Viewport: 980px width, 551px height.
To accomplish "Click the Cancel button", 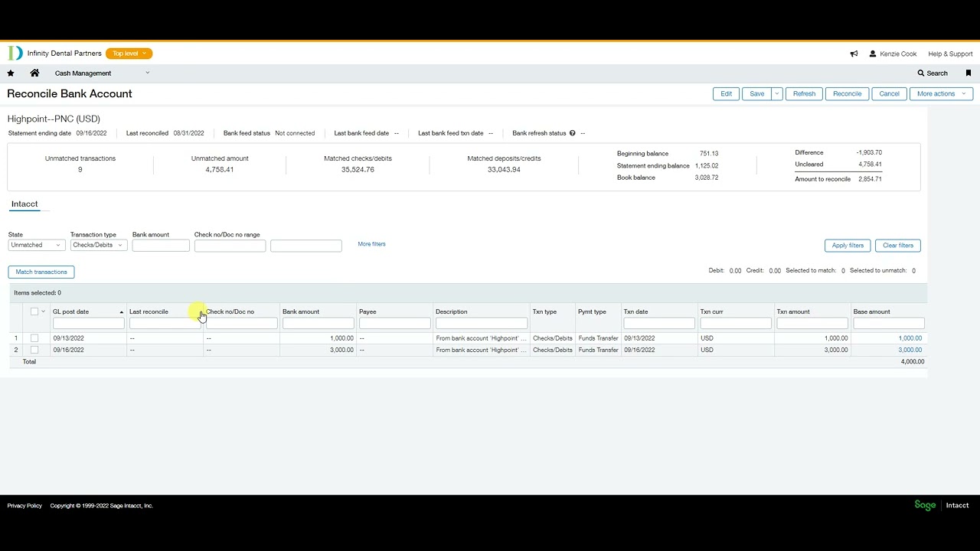I will point(889,93).
